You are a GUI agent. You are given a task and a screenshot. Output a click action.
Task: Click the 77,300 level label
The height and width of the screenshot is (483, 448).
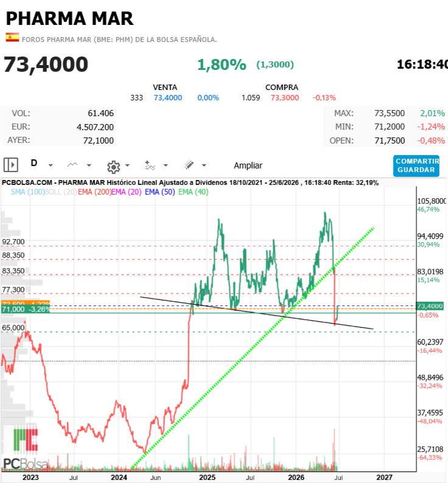(13, 290)
